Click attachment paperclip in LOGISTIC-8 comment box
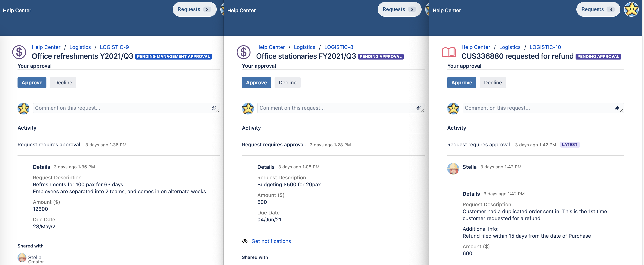This screenshot has width=644, height=265. click(x=418, y=108)
